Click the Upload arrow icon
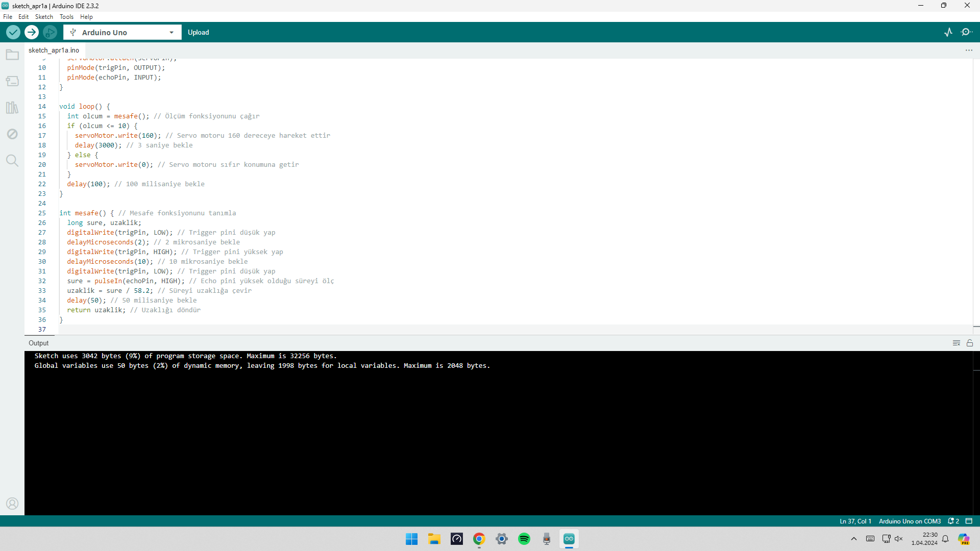 (x=32, y=32)
